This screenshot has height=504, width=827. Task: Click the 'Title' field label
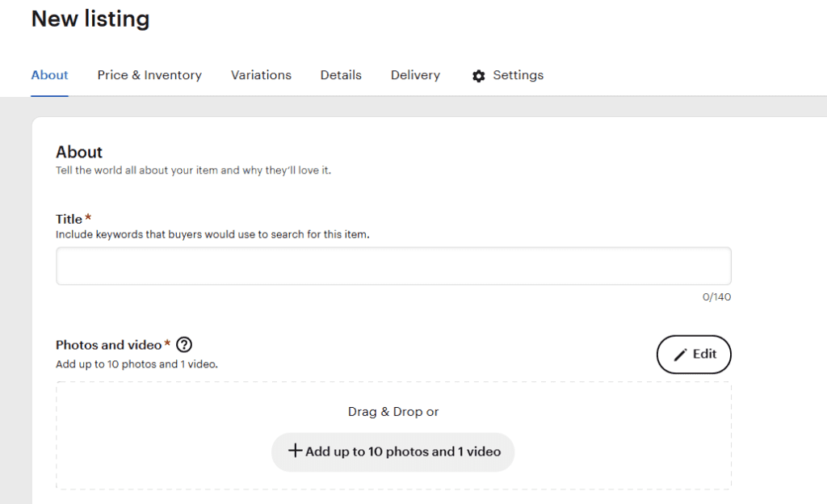[69, 219]
